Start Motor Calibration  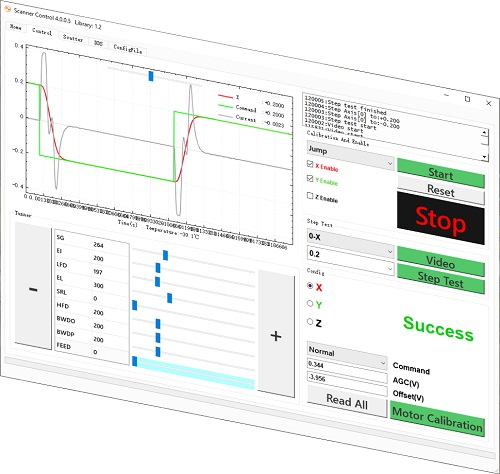click(437, 419)
